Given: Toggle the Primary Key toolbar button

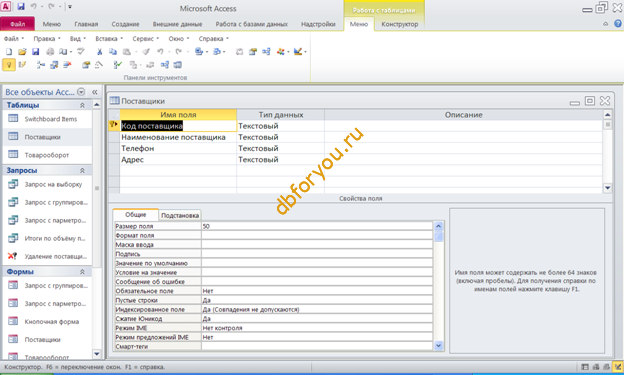Looking at the screenshot, I should tap(9, 65).
